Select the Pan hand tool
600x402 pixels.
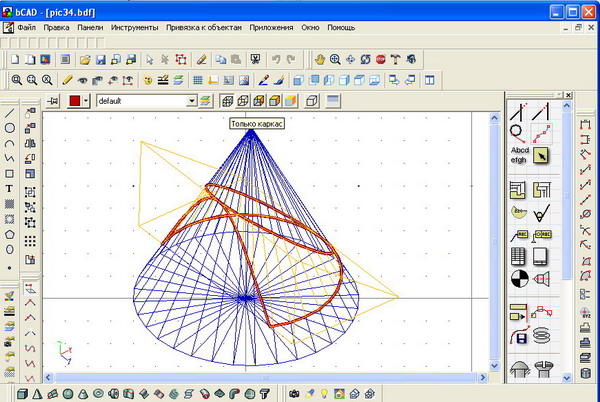[320, 60]
